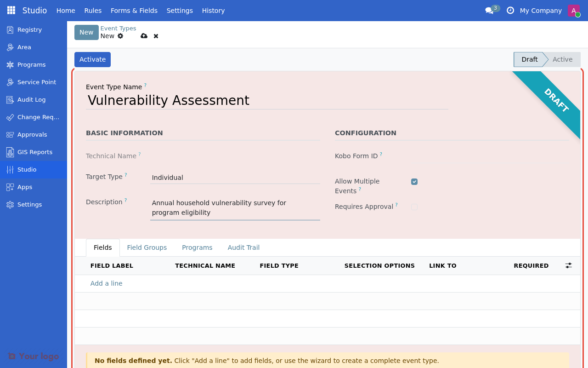The height and width of the screenshot is (368, 588).
Task: Open Forms & Fields from the top menu
Action: point(134,10)
